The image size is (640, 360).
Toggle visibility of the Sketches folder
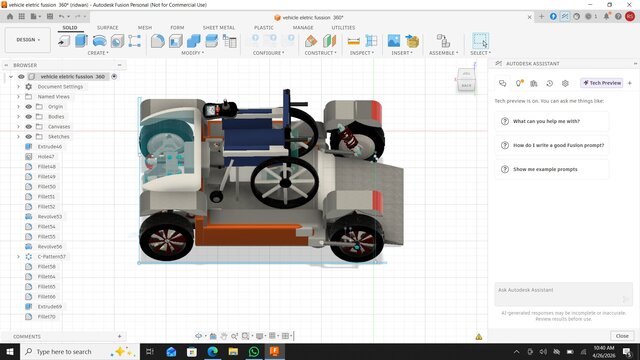[29, 137]
